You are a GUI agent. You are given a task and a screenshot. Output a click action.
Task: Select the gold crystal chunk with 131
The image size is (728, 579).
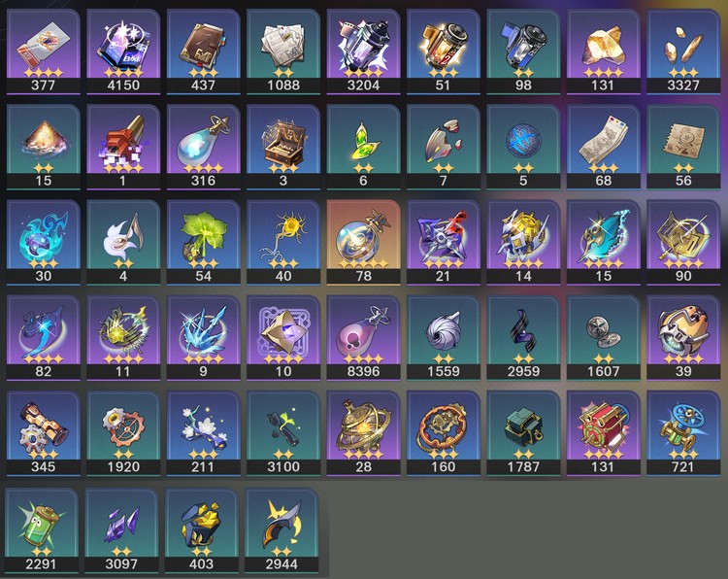pos(603,51)
